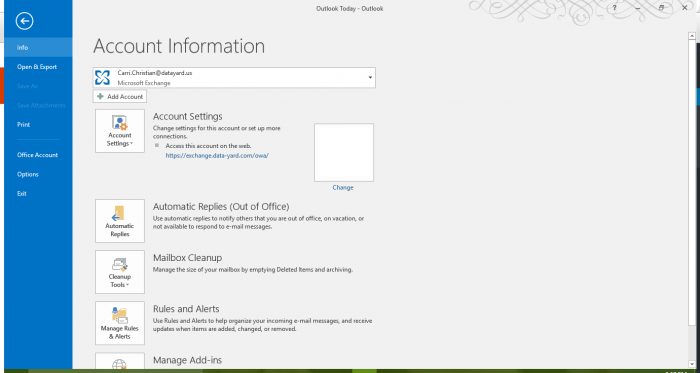Click the scrollbar down arrow
Viewport: 700px width, 373px height.
[x=692, y=364]
